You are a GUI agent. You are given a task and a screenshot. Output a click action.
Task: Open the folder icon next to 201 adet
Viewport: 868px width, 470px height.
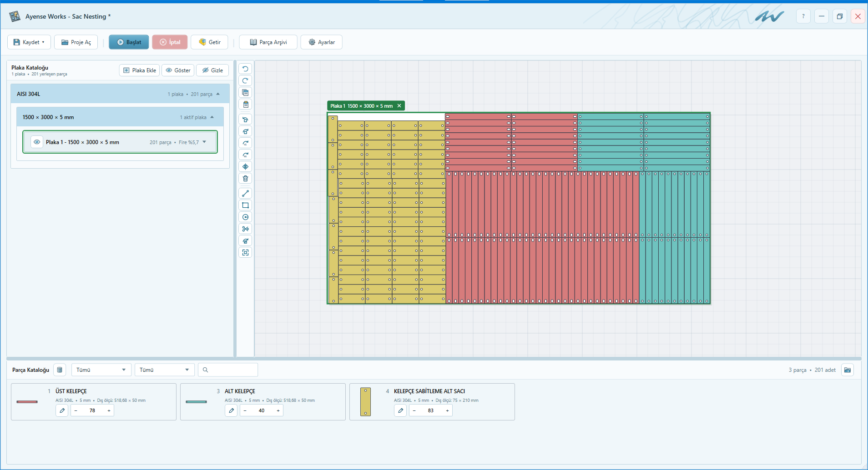point(848,370)
